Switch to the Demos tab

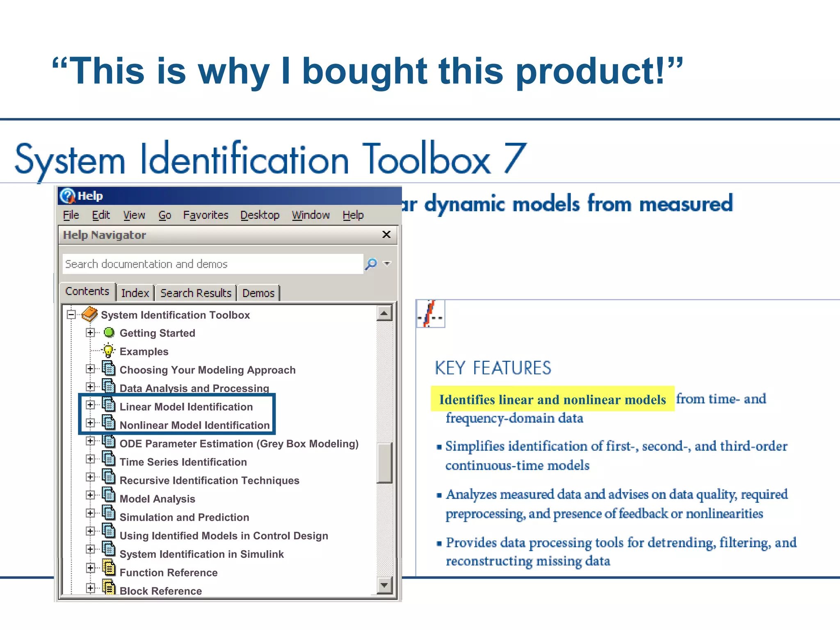258,293
